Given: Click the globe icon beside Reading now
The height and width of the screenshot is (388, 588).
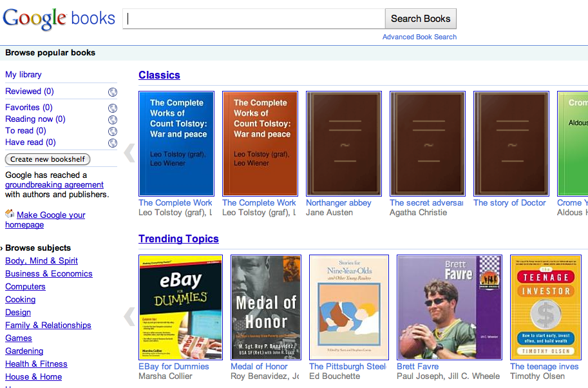Looking at the screenshot, I should pyautogui.click(x=113, y=119).
